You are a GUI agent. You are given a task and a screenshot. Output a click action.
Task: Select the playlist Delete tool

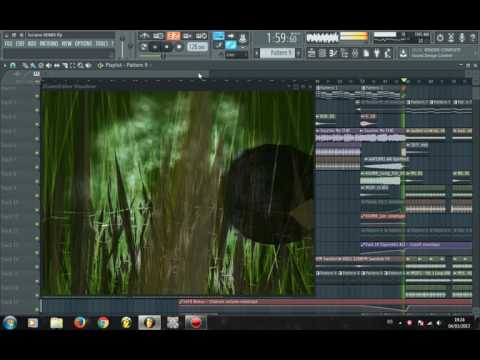[41, 66]
